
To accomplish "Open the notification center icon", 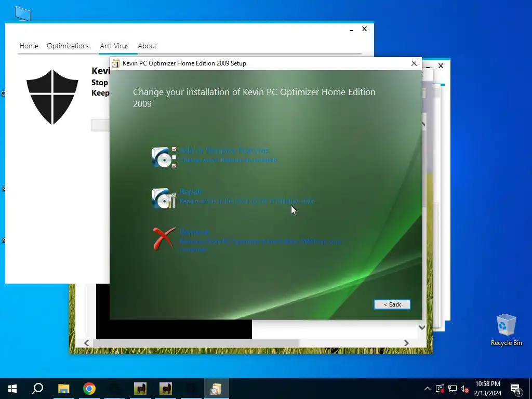I will click(x=516, y=389).
